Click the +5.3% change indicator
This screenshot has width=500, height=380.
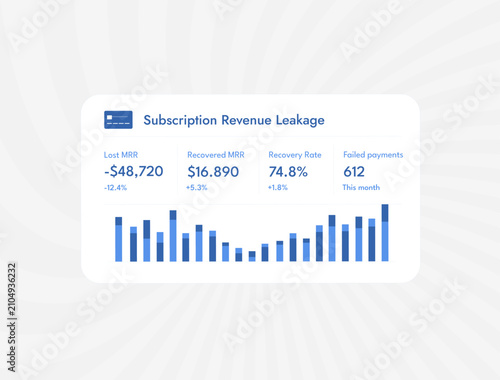tap(197, 187)
